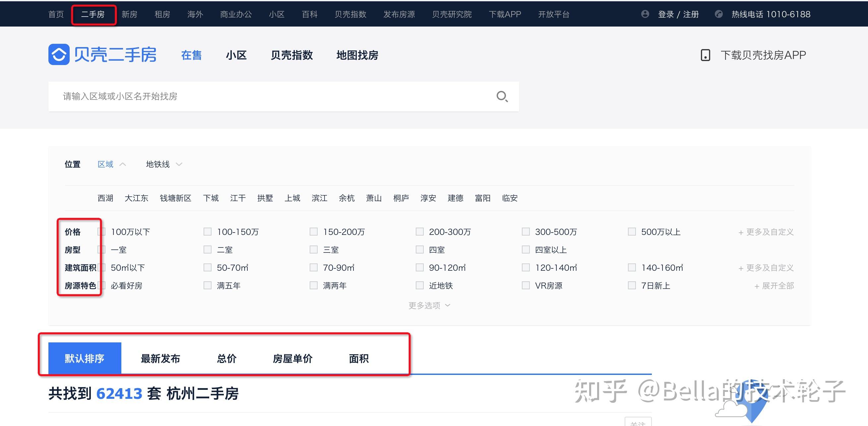Open the 在售 header tab
Screen dimensions: 868x426
coord(191,55)
